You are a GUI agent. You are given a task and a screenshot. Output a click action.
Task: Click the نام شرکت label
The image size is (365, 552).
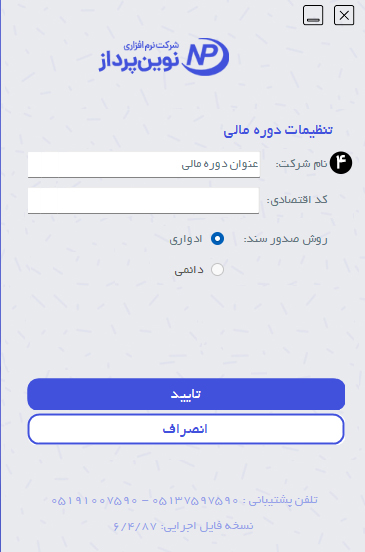(301, 164)
